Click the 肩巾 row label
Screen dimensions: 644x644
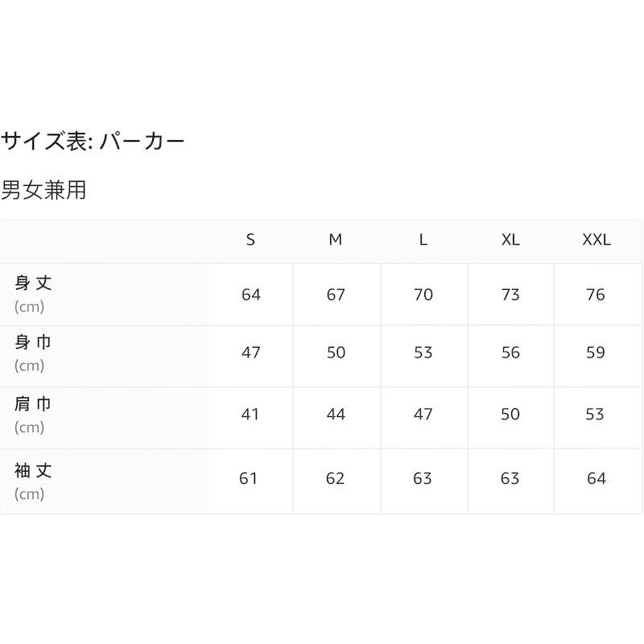click(34, 403)
